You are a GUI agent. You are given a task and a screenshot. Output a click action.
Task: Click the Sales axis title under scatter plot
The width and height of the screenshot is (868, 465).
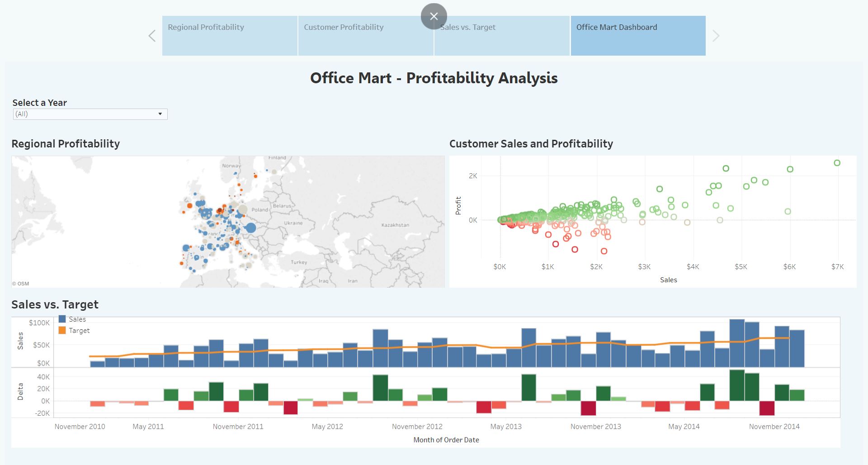click(x=669, y=280)
